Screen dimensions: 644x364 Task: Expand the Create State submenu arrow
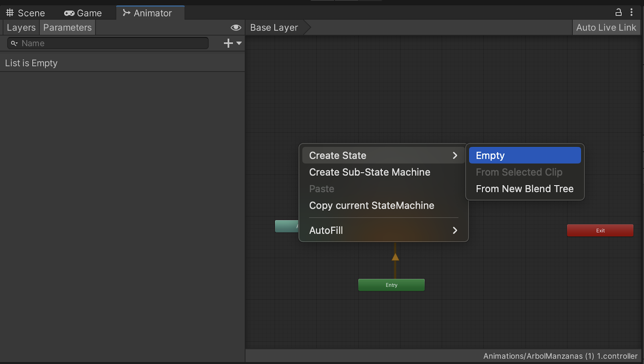455,156
